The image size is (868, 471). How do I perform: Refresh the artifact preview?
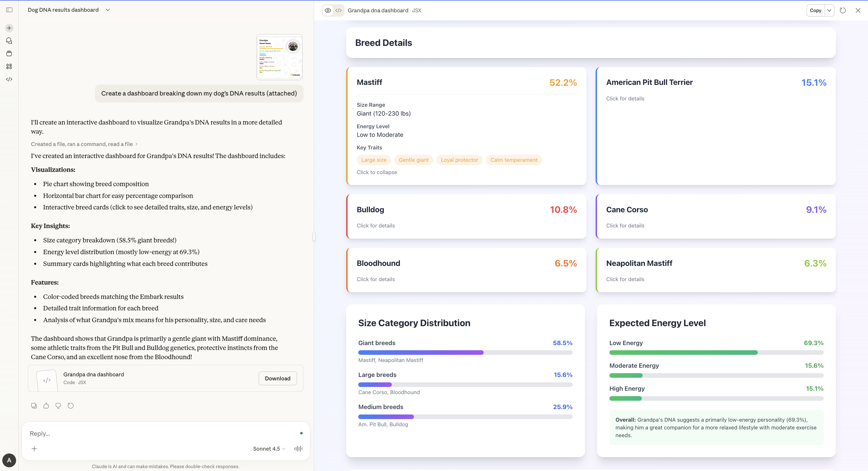843,10
